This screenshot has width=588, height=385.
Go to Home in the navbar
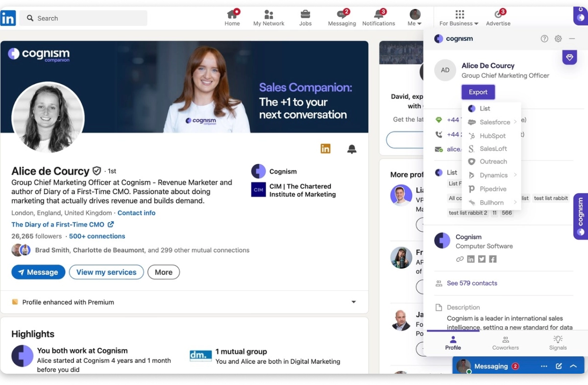(x=232, y=18)
